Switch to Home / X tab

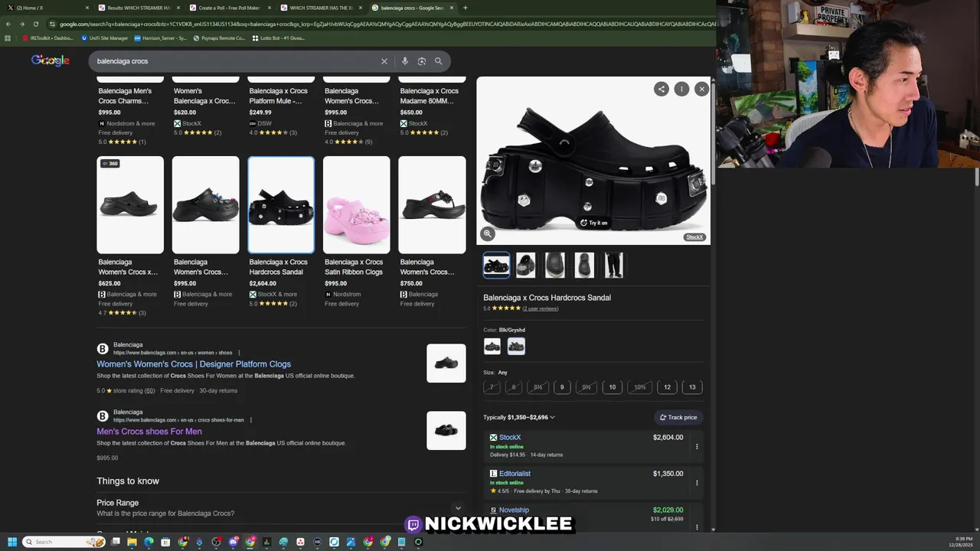[x=48, y=8]
